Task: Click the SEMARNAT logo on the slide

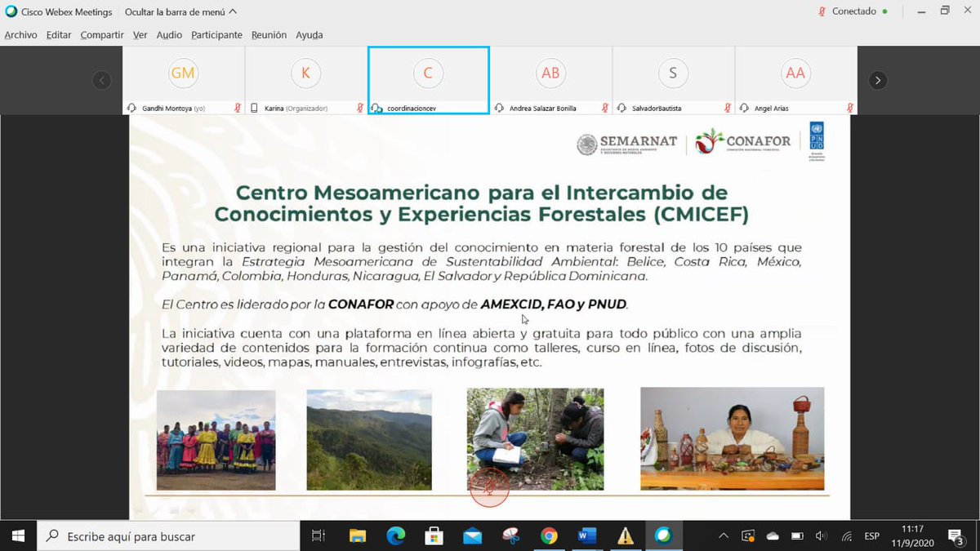Action: click(x=626, y=144)
